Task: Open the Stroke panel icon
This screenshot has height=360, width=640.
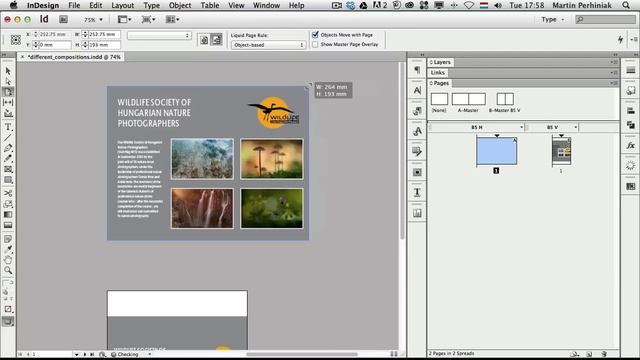Action: [x=631, y=70]
